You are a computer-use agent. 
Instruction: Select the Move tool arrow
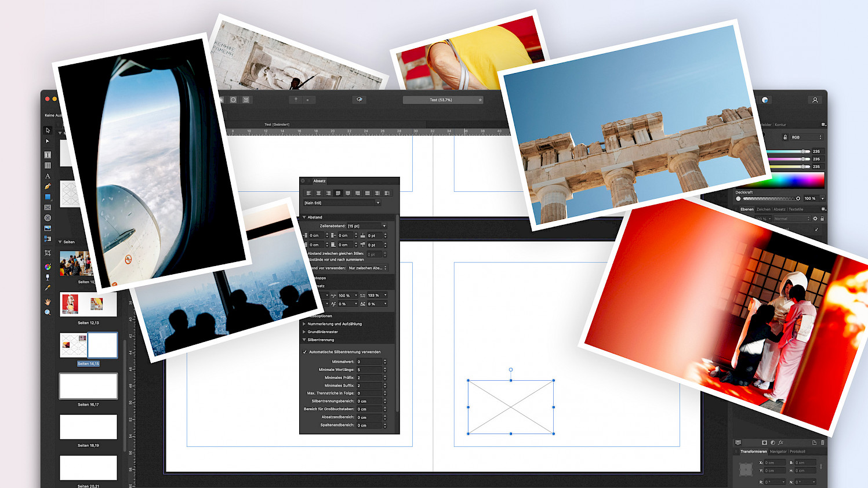coord(48,130)
